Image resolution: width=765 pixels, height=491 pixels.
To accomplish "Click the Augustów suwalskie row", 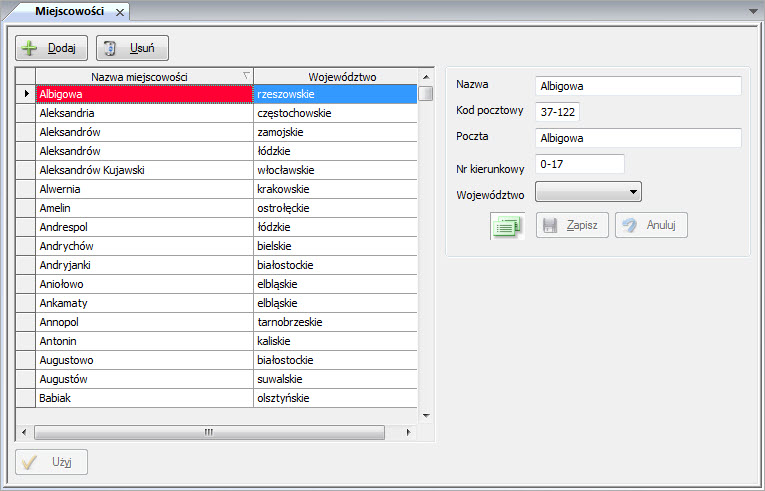I will [x=144, y=379].
